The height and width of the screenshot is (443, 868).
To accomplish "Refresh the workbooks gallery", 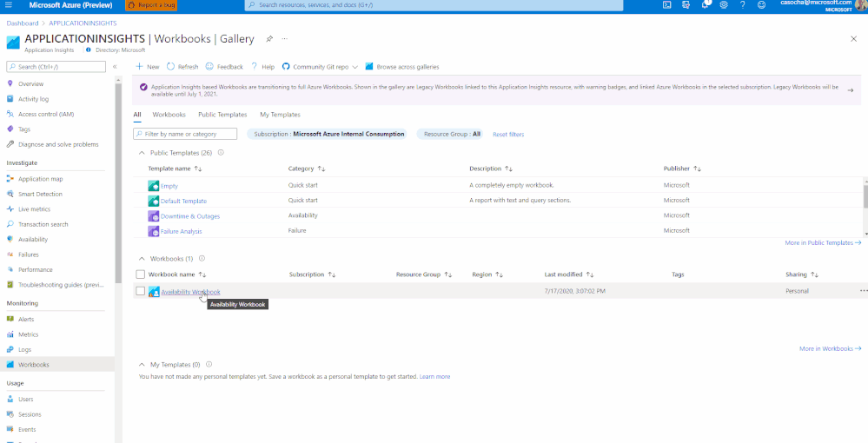I will tap(182, 66).
